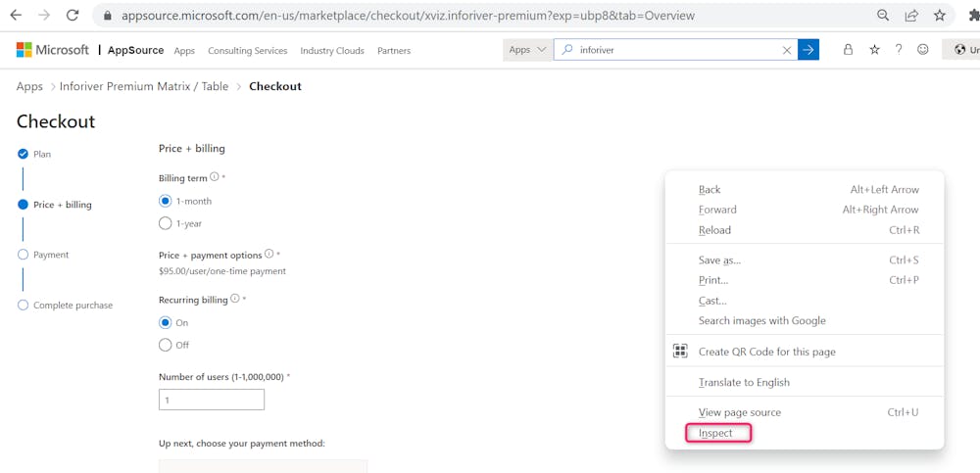Screen dimensions: 980x473
Task: Choose Translate to English
Action: 805,382
